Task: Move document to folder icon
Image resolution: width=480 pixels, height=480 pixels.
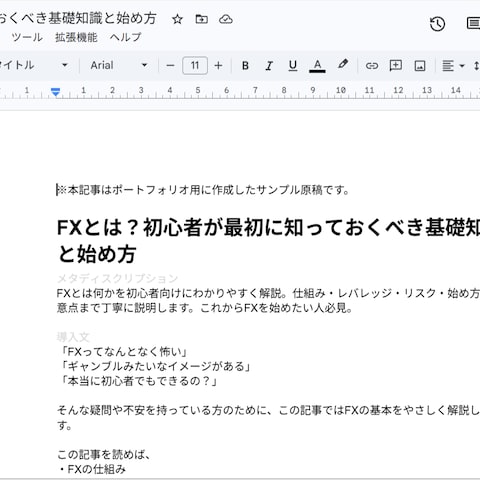Action: click(x=201, y=19)
